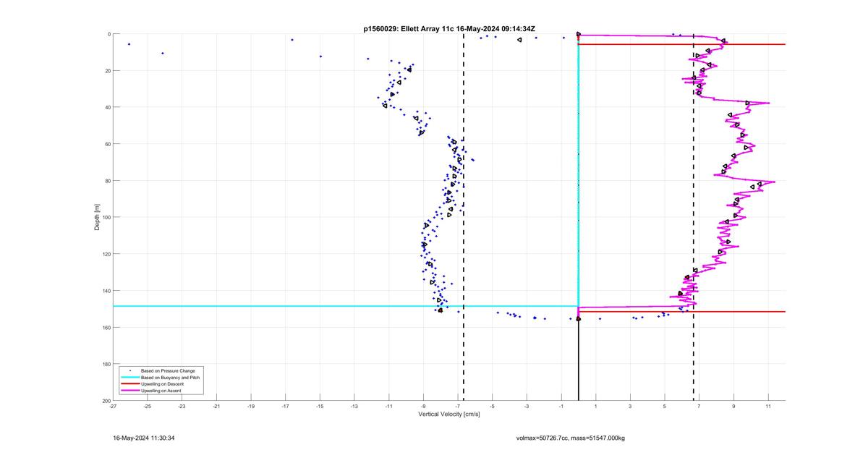Click x-axis tick label '-1'

[561, 407]
